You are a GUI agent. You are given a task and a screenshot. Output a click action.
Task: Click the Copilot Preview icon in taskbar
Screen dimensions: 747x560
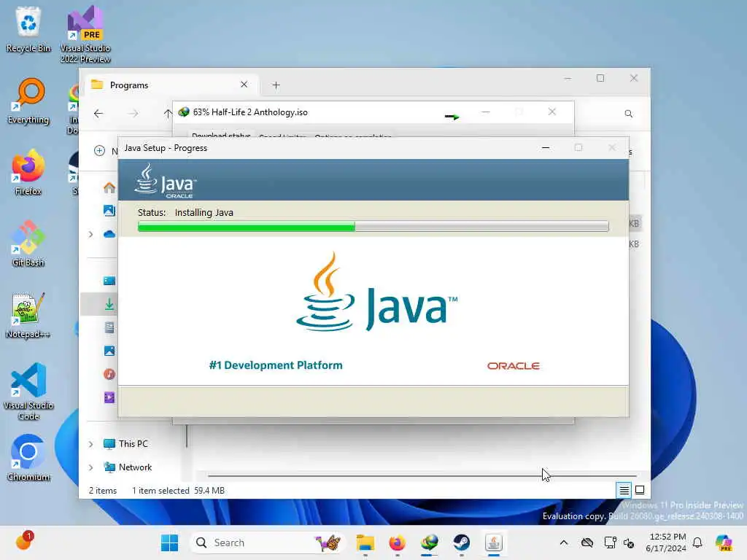[x=724, y=542]
